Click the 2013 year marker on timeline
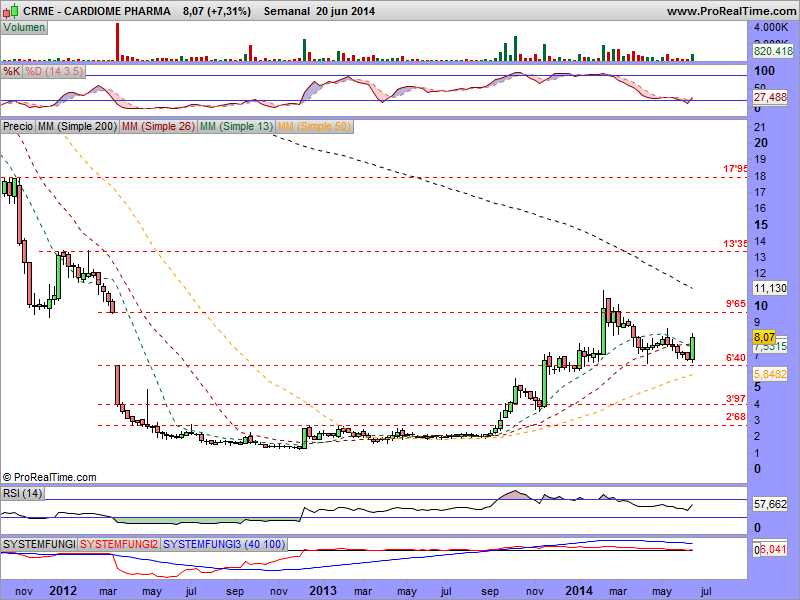Screen dimensions: 800x600 [x=323, y=591]
